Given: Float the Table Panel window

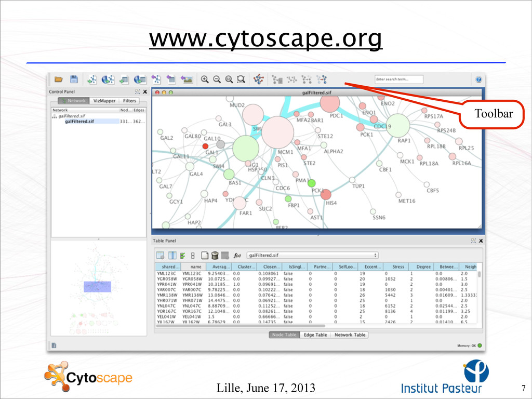Looking at the screenshot, I should (x=473, y=241).
